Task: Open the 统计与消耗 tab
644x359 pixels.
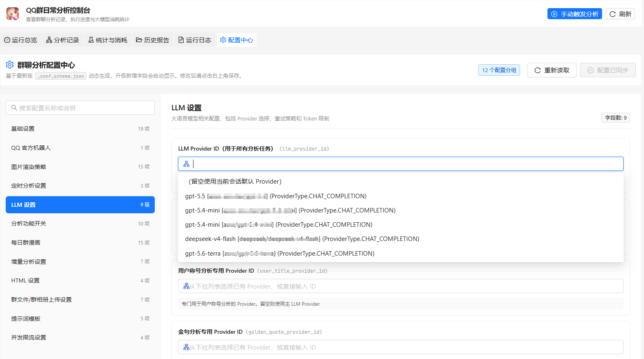Action: 108,40
